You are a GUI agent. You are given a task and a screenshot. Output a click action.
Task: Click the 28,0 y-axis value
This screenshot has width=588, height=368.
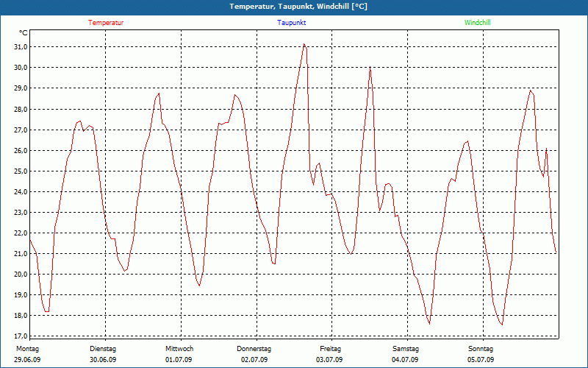pyautogui.click(x=20, y=109)
